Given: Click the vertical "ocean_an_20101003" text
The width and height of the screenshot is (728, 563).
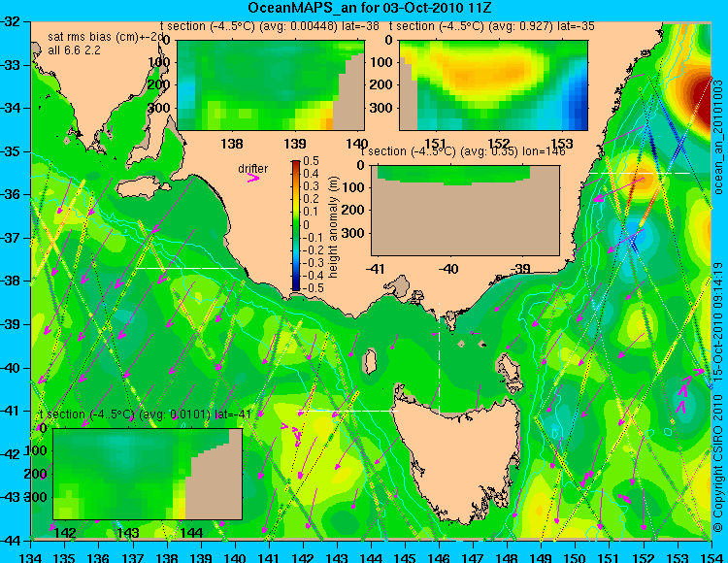Looking at the screenshot, I should pyautogui.click(x=718, y=137).
